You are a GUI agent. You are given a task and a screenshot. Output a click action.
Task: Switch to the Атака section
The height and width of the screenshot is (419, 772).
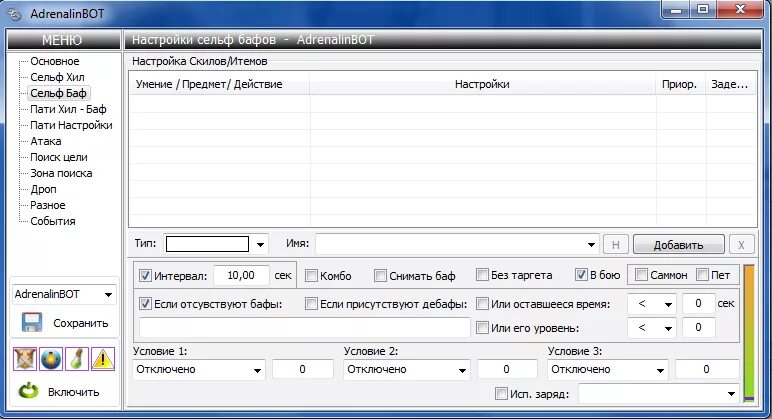(46, 141)
